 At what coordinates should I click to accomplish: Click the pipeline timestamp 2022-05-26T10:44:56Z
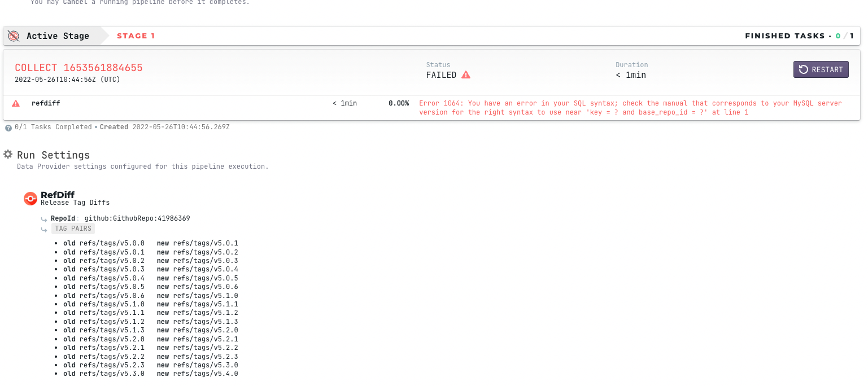[x=67, y=80]
